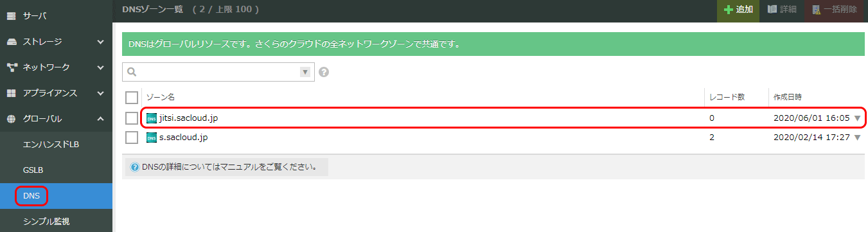Open the jitsi.sacloud.jp row action arrow

click(x=857, y=118)
